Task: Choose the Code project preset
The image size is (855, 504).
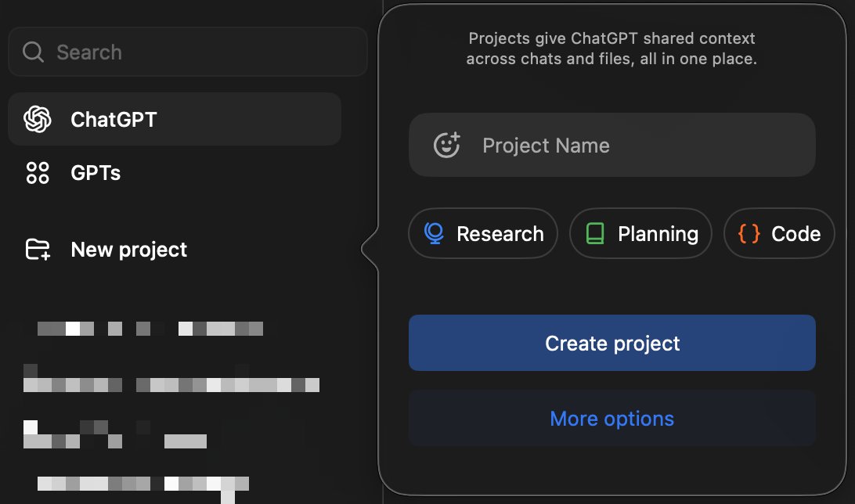Action: (x=778, y=233)
